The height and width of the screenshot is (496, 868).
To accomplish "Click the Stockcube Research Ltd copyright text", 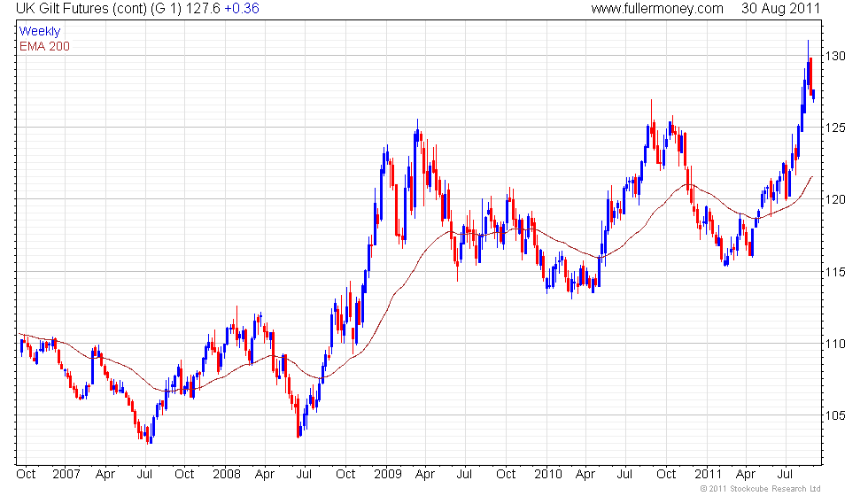I will pos(760,489).
